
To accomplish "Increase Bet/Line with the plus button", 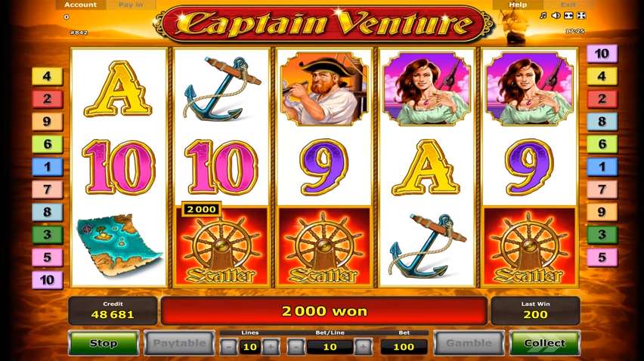I will click(363, 347).
